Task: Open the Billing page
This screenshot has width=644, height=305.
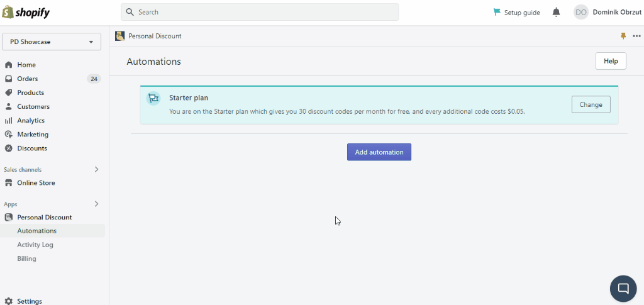Action: [26, 258]
